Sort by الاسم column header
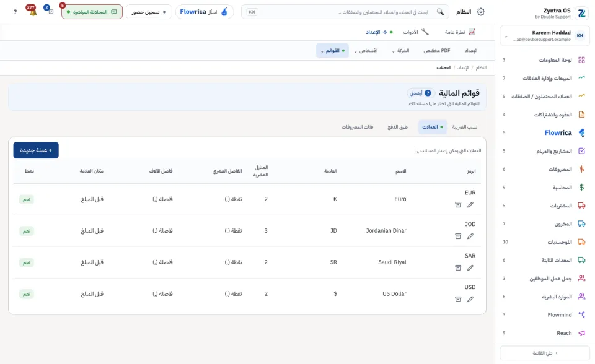Screen dimensions: 595x364 click(401, 171)
